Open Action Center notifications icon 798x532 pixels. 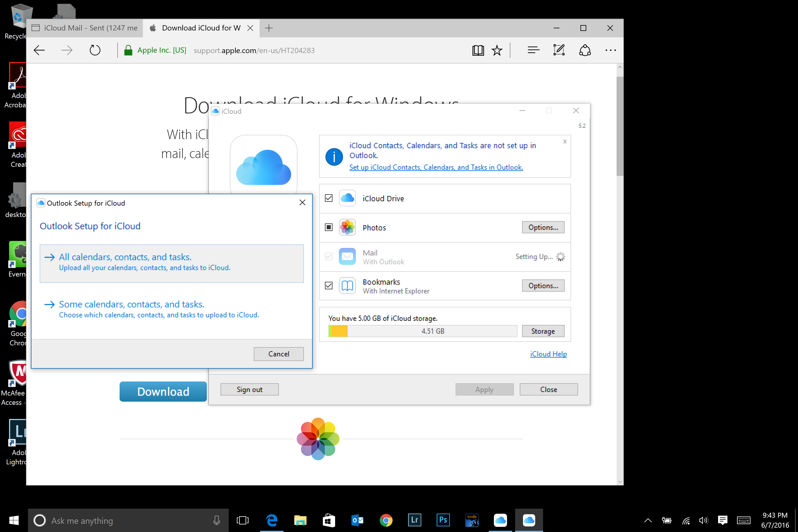point(723,520)
